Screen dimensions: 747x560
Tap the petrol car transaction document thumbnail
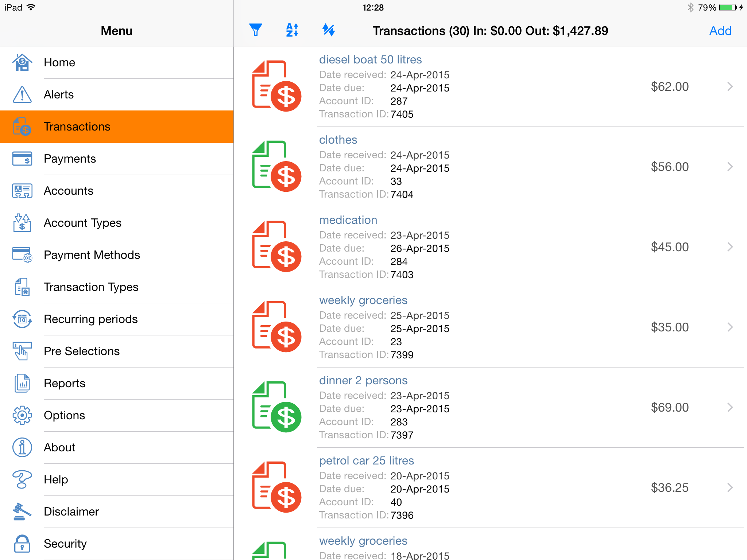point(276,487)
